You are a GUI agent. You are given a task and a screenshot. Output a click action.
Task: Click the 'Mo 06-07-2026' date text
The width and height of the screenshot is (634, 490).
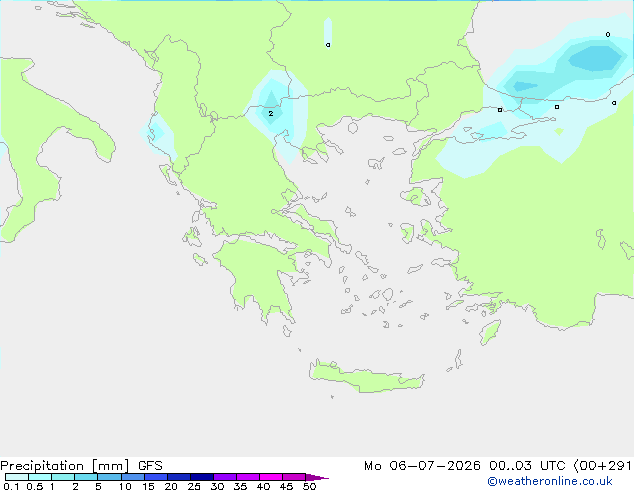click(422, 466)
